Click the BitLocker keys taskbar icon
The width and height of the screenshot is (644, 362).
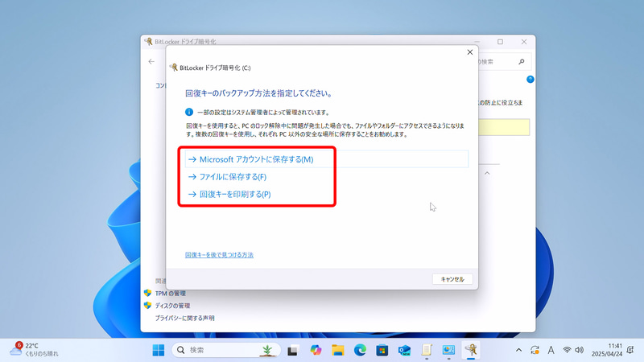(471, 350)
